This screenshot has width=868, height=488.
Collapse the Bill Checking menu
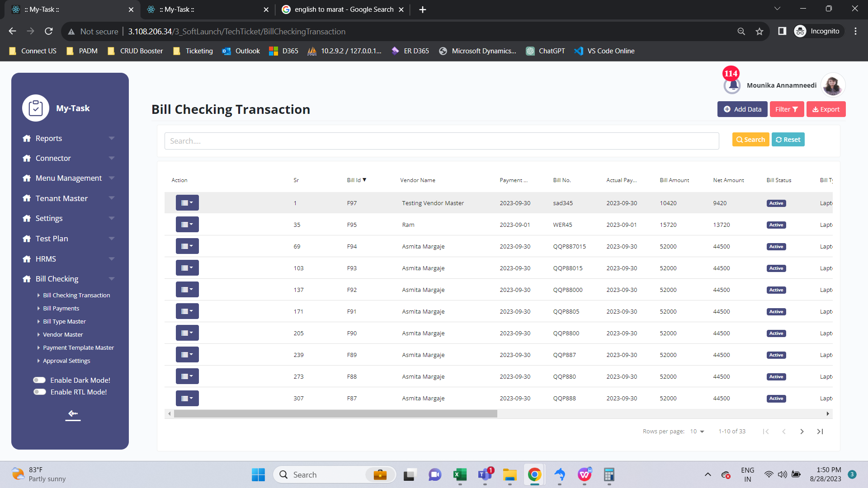[x=68, y=279]
